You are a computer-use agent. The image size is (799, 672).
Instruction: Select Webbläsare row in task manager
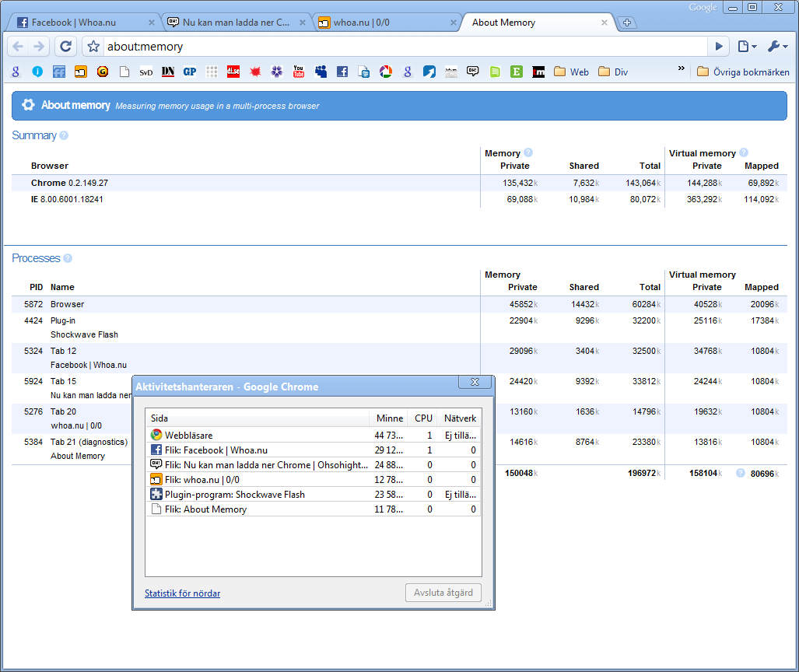coord(314,435)
